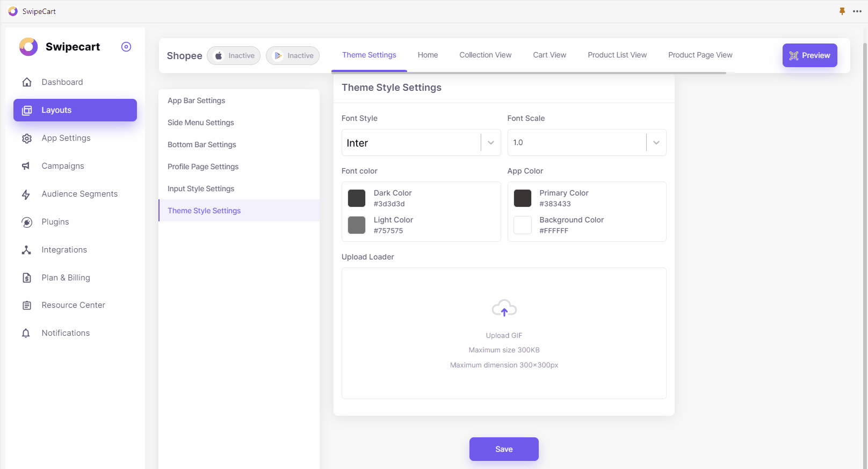The height and width of the screenshot is (469, 868).
Task: Switch to the Product List View tab
Action: pos(617,55)
